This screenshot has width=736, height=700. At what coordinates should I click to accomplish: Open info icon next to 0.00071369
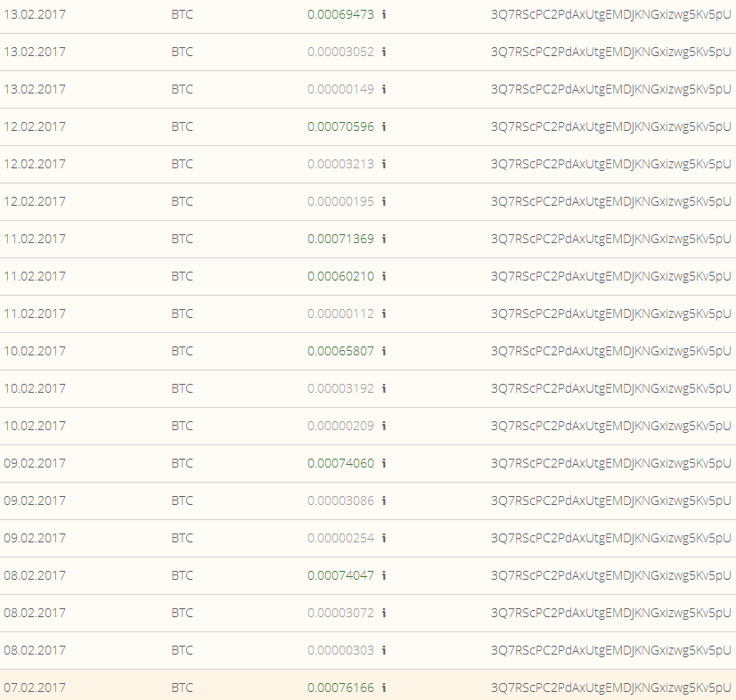(384, 239)
